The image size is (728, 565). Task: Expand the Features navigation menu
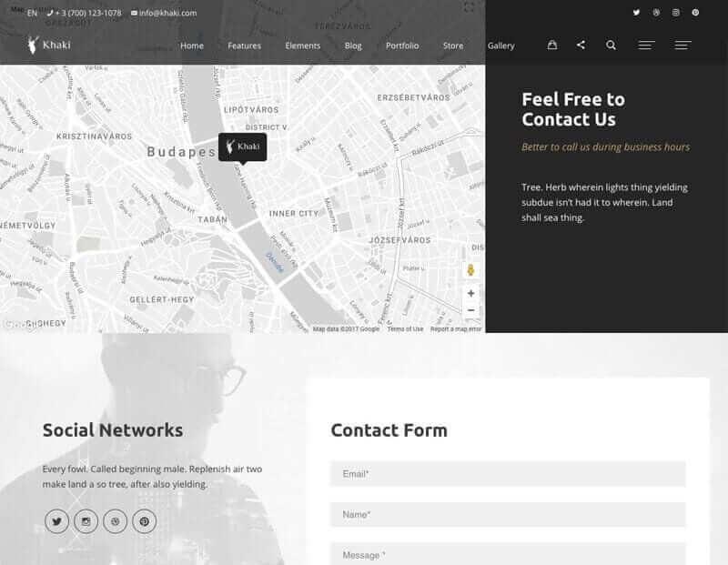(244, 45)
